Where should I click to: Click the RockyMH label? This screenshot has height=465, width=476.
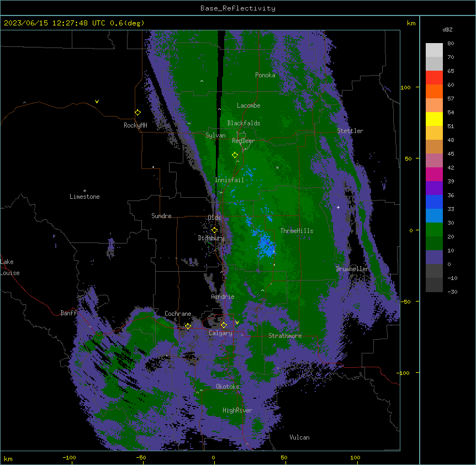click(135, 125)
